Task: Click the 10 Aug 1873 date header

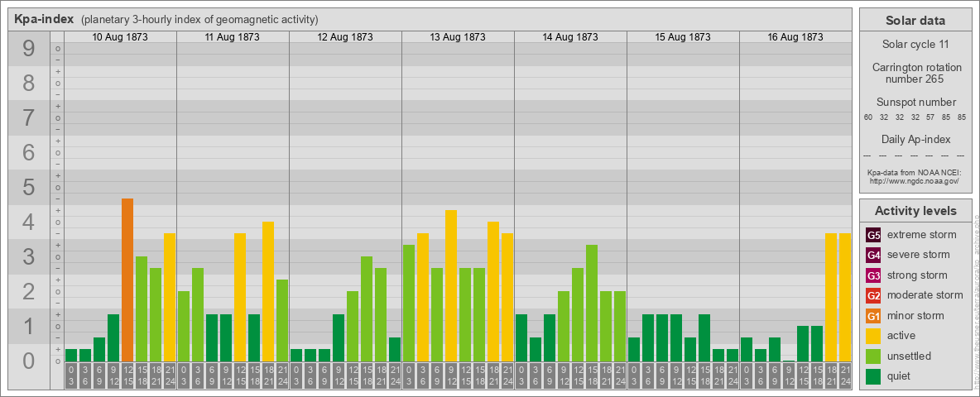Action: (x=120, y=37)
